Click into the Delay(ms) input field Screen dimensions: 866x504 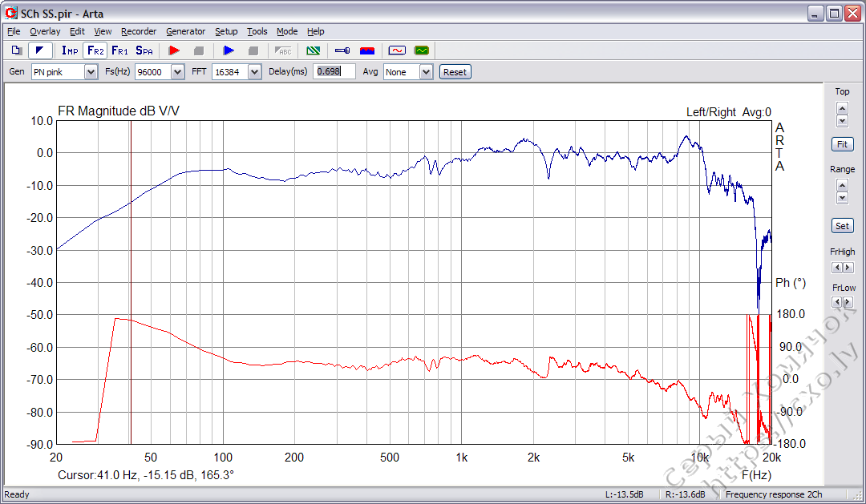pos(334,72)
